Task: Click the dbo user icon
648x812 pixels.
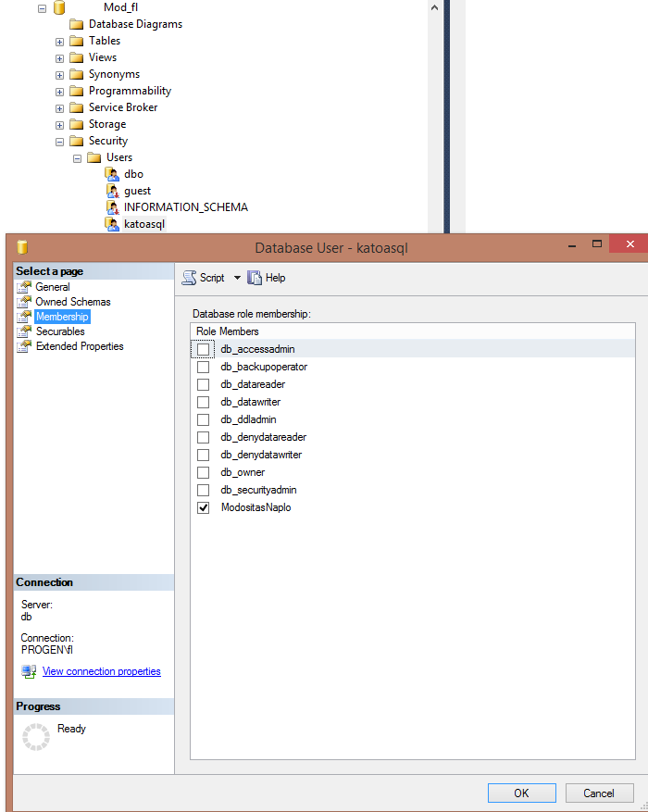Action: (x=112, y=174)
